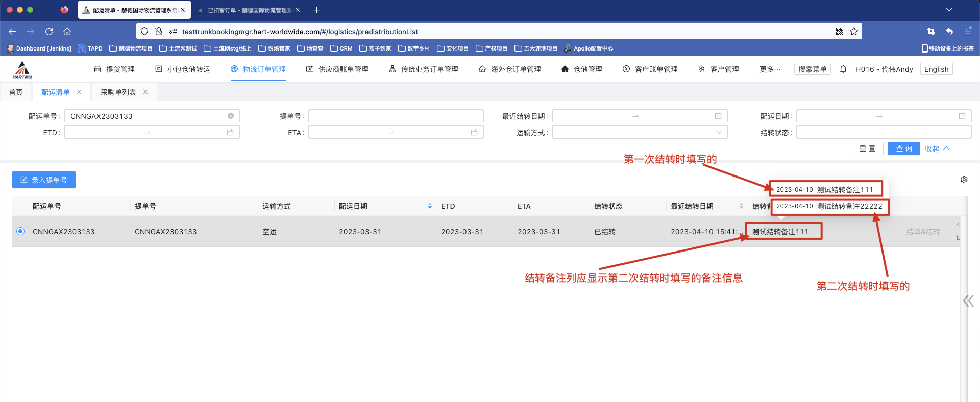This screenshot has width=980, height=402.
Task: Sort by the 配运日期 column sort arrows
Action: (430, 206)
